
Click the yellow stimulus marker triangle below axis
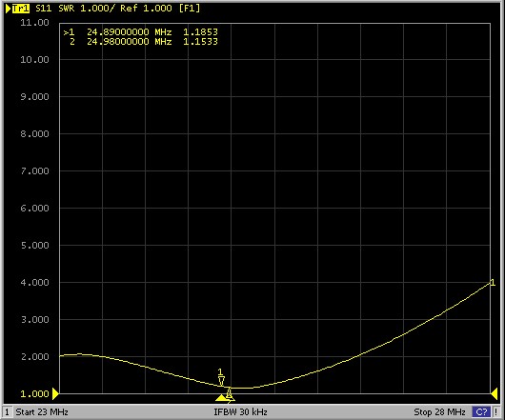222,398
